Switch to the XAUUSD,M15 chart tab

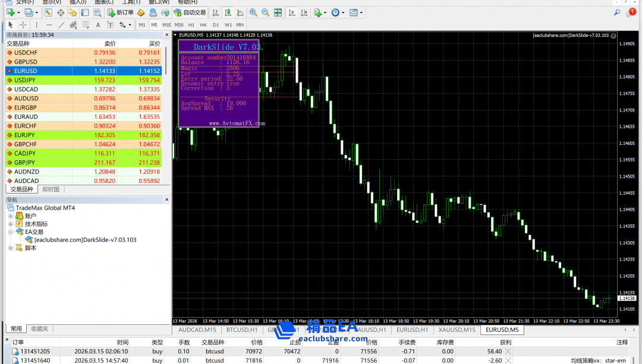(457, 330)
